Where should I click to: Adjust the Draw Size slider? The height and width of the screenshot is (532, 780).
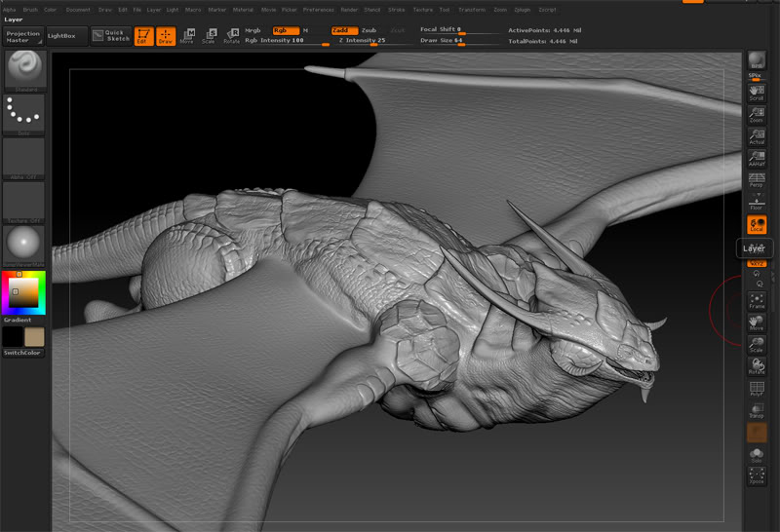(x=458, y=41)
